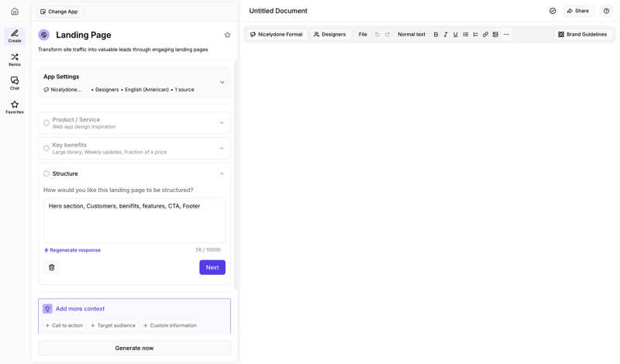This screenshot has height=364, width=620.
Task: Expand the Key benefits section
Action: 222,148
